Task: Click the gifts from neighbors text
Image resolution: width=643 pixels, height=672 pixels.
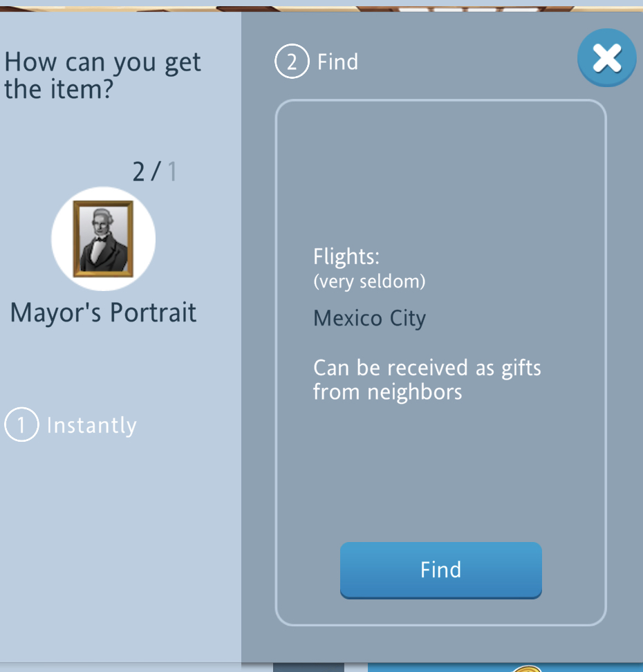Action: [x=427, y=380]
